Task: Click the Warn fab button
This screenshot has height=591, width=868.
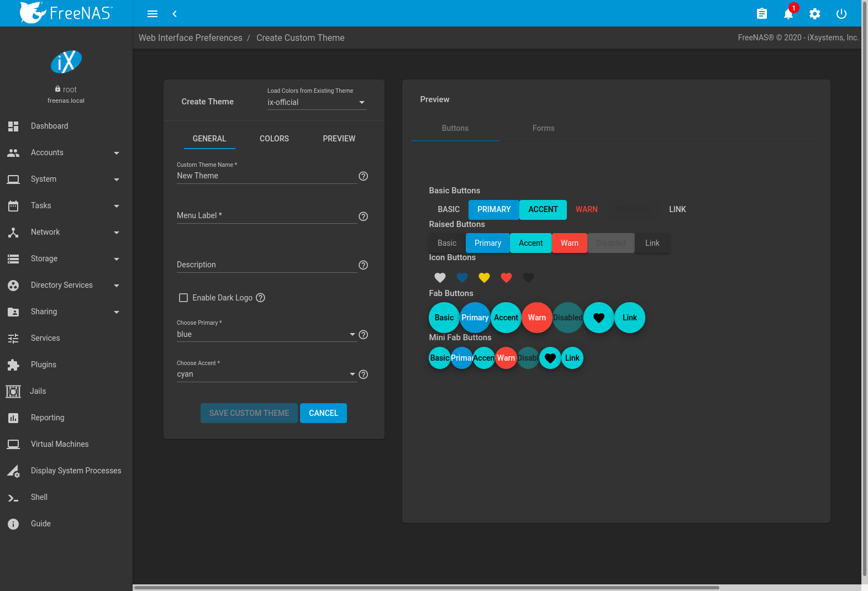Action: pos(536,318)
